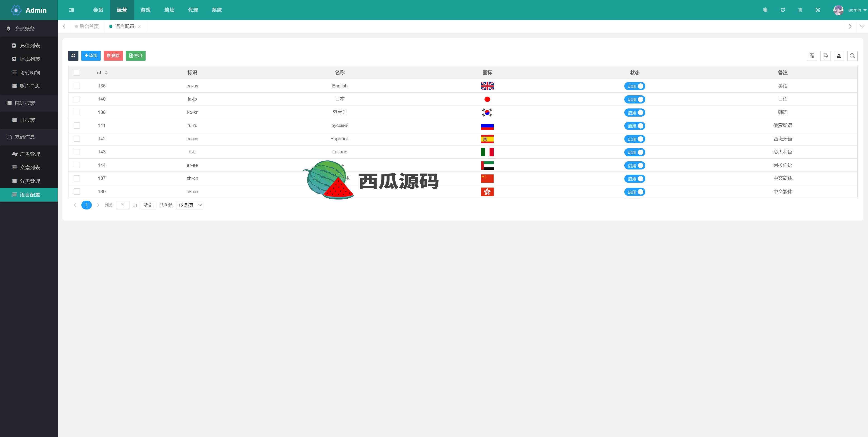Viewport: 868px width, 437px height.
Task: Click the admin avatar picture
Action: click(x=838, y=10)
